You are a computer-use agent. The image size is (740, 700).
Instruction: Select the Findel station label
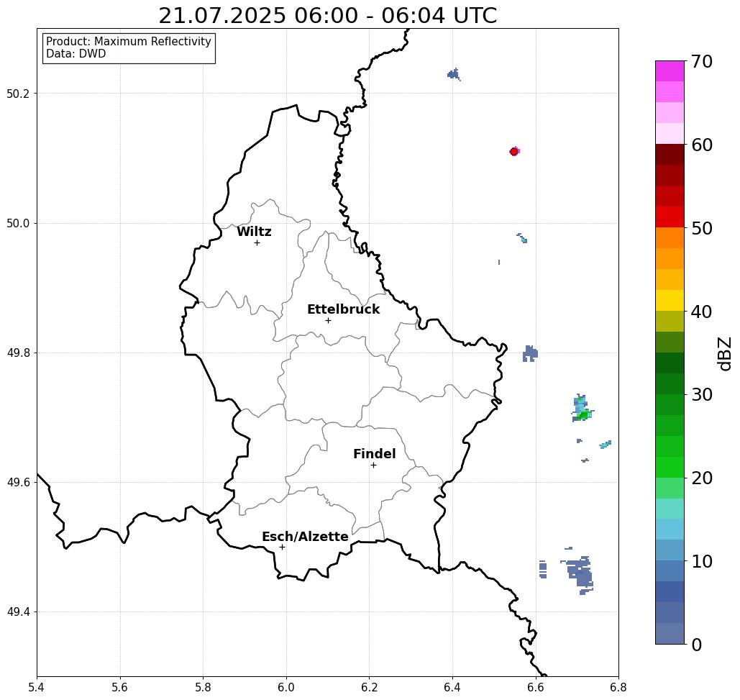coord(374,454)
